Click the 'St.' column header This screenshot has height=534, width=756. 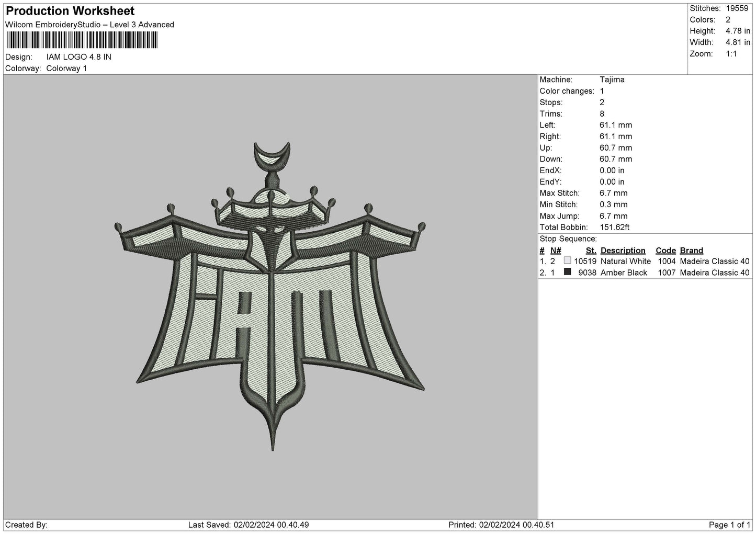[591, 251]
